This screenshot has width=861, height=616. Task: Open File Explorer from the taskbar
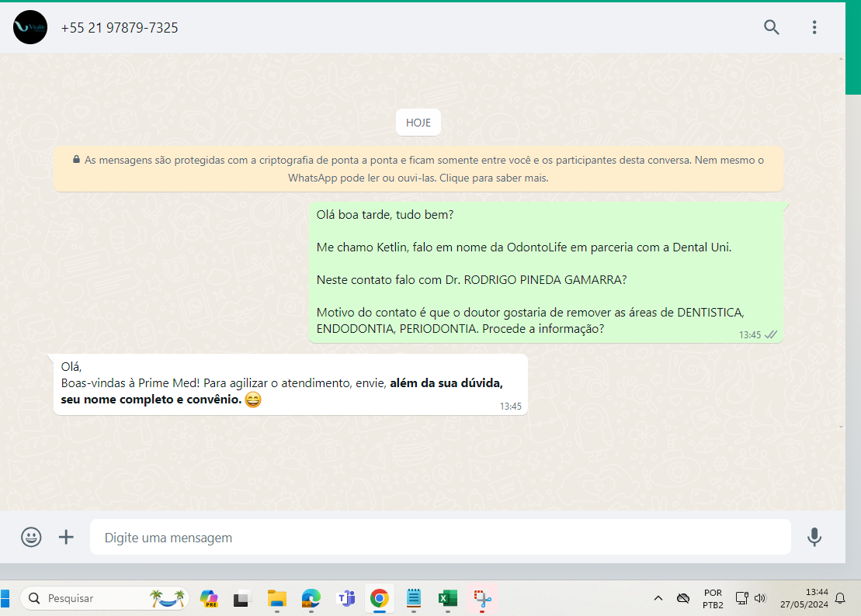[x=277, y=598]
